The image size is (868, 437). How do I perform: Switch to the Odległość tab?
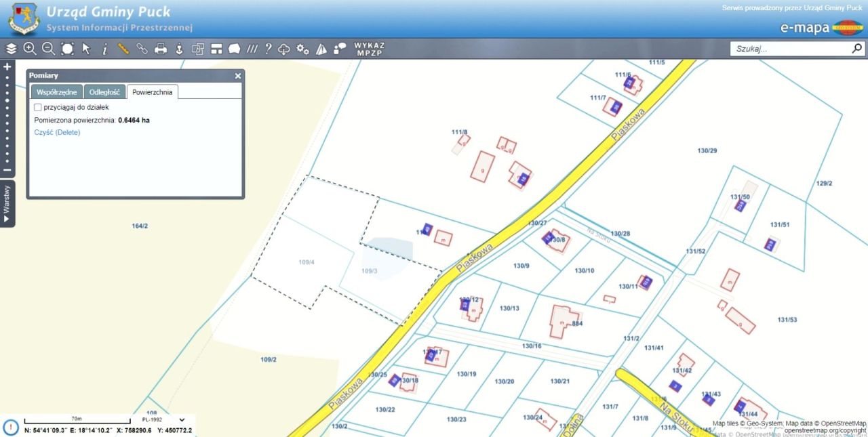104,92
